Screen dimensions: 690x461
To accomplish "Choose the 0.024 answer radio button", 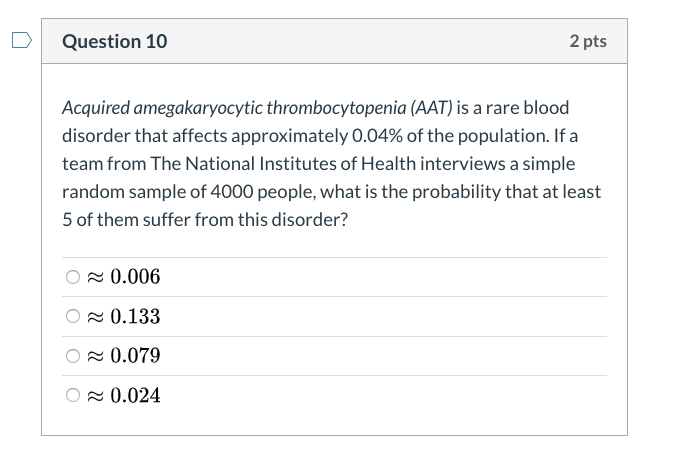I will (73, 395).
